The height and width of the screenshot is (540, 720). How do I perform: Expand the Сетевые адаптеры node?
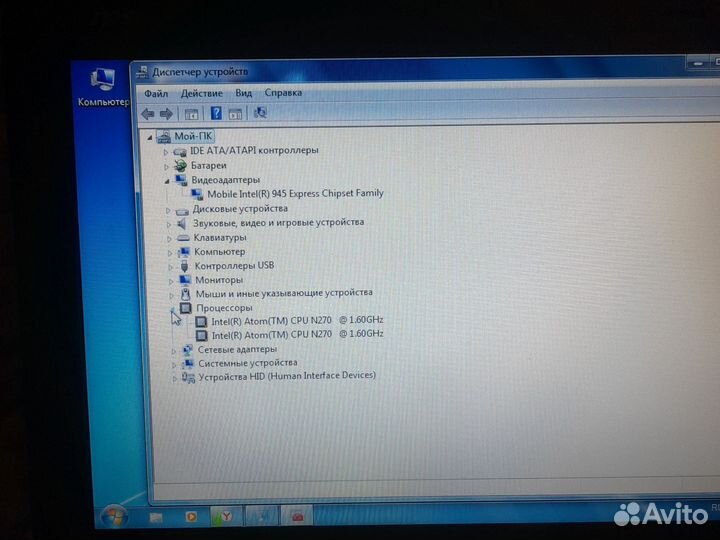point(174,350)
